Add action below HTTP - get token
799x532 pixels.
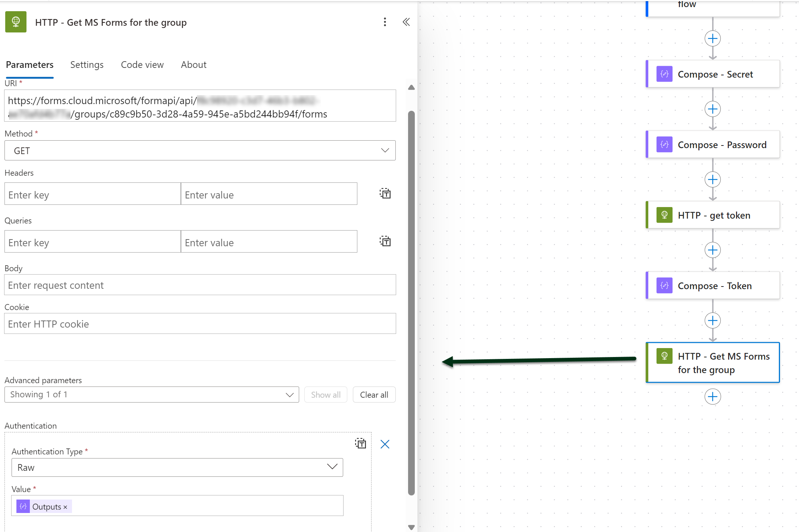coord(712,250)
